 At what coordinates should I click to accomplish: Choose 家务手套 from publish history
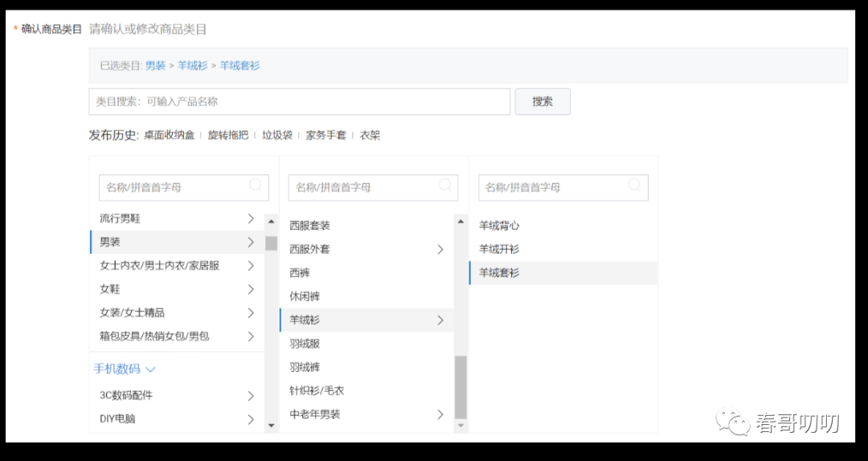click(326, 135)
